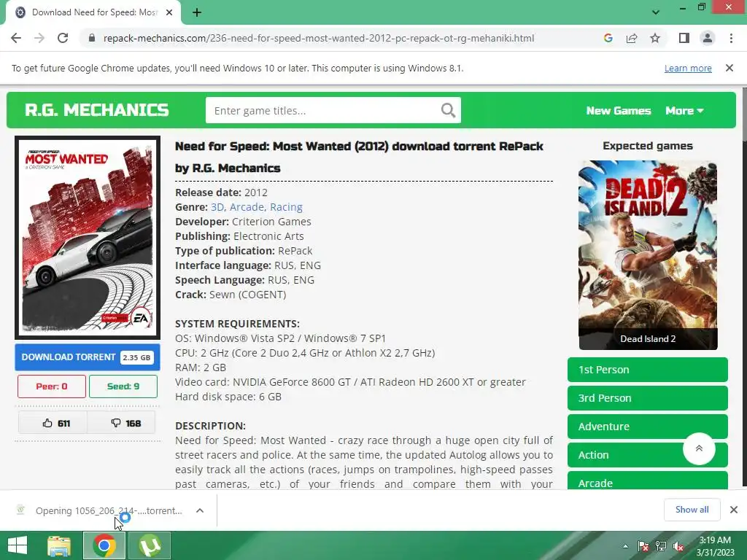Open the Dead Island 2 expected game
The width and height of the screenshot is (747, 560).
point(648,255)
